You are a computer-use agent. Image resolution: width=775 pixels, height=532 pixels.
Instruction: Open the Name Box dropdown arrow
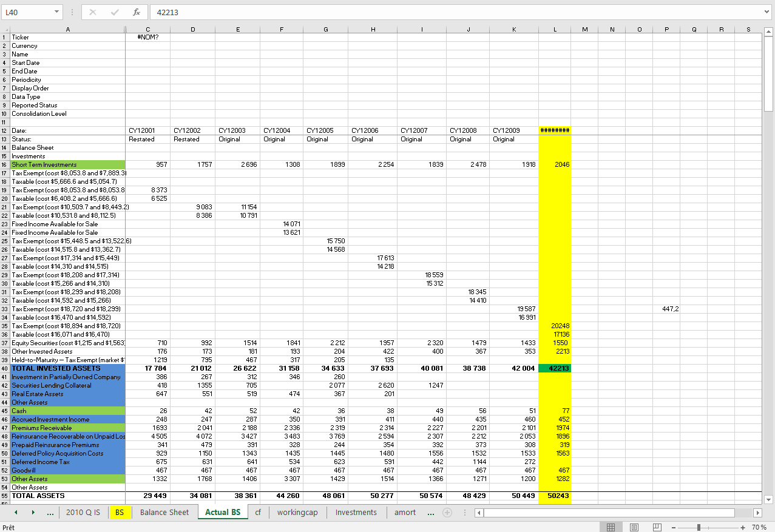[x=56, y=12]
